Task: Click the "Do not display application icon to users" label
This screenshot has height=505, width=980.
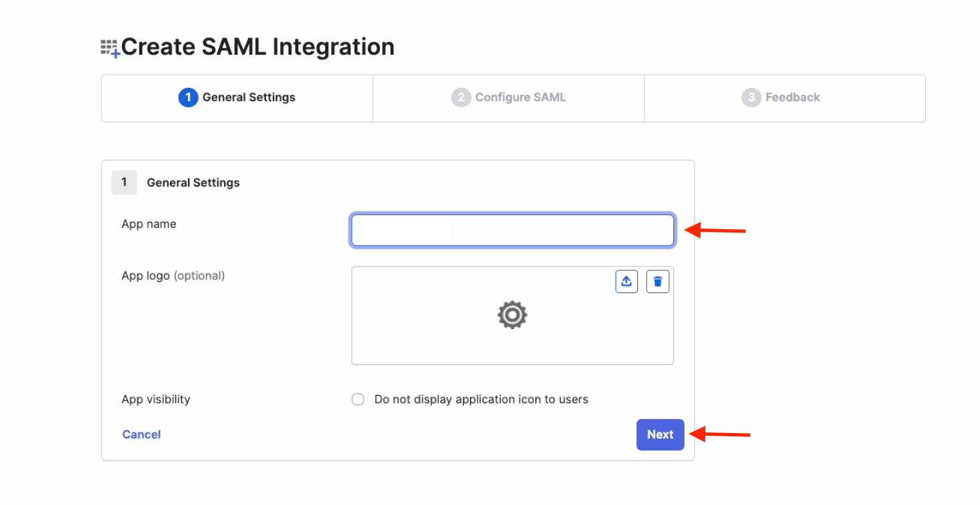Action: pos(481,400)
